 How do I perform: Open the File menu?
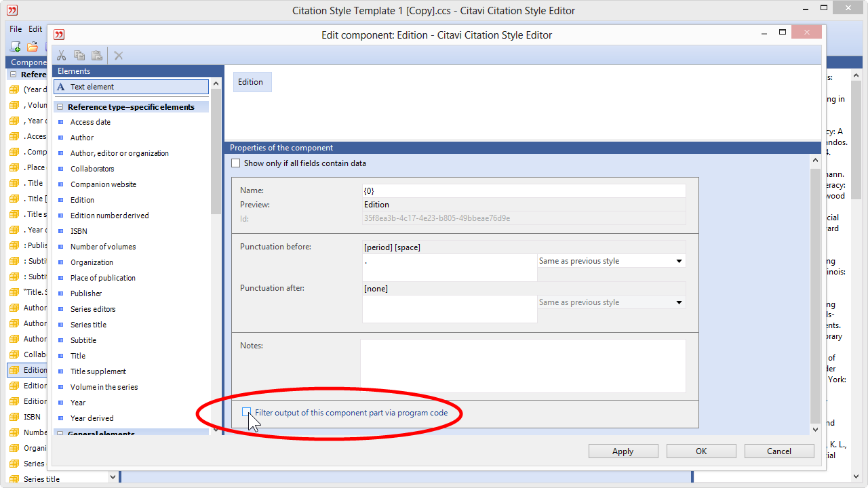tap(16, 29)
